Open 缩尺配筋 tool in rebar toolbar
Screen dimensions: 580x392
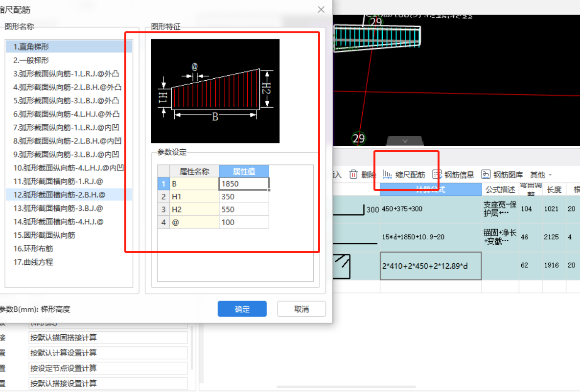404,175
